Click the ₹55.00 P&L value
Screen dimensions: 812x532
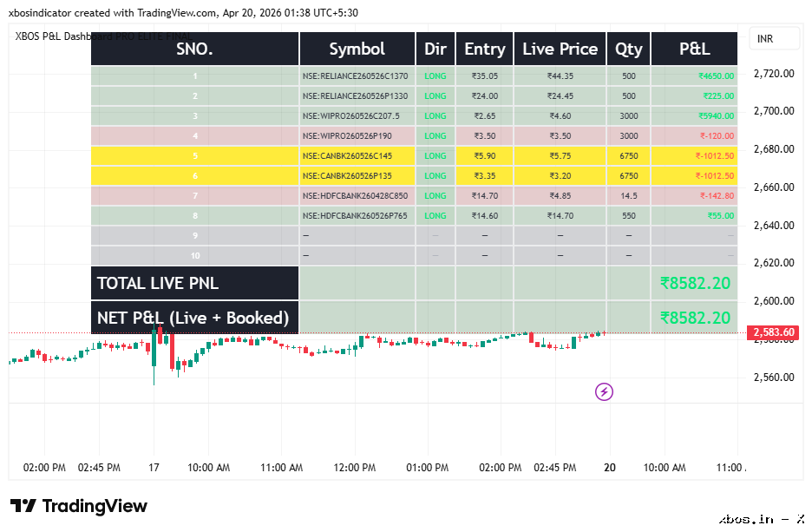pyautogui.click(x=721, y=215)
